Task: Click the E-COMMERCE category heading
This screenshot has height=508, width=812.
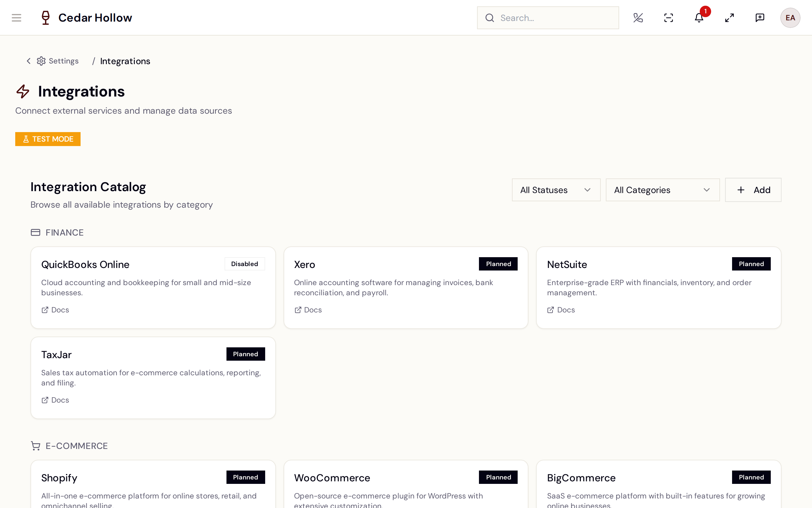Action: click(76, 446)
